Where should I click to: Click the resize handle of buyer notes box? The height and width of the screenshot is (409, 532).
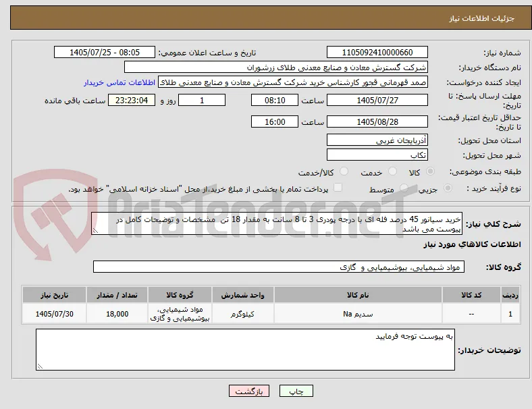point(40,366)
